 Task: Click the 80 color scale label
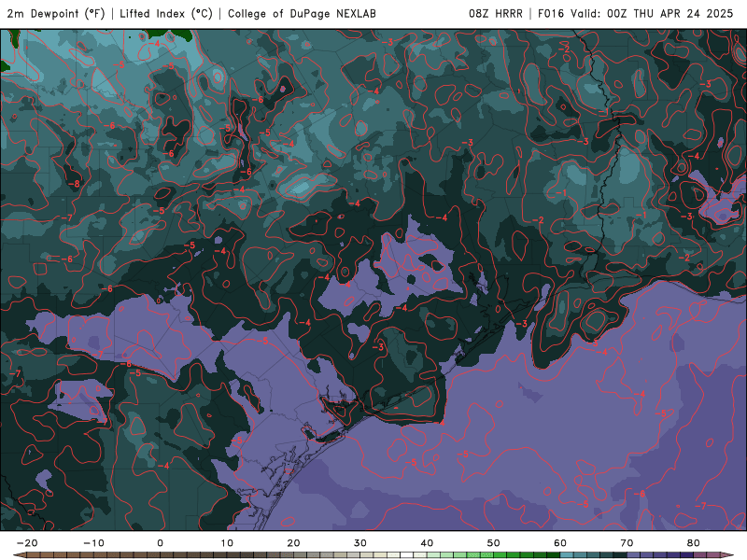tap(694, 543)
